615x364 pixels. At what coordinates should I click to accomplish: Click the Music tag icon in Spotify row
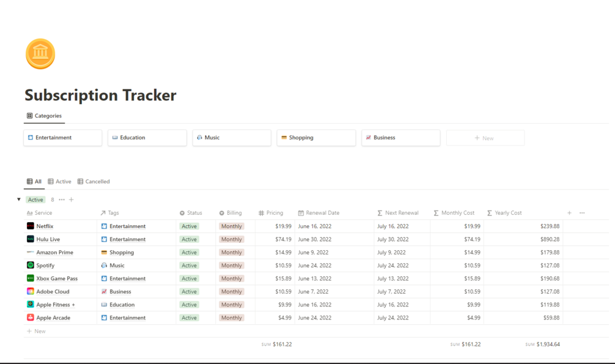coord(104,266)
